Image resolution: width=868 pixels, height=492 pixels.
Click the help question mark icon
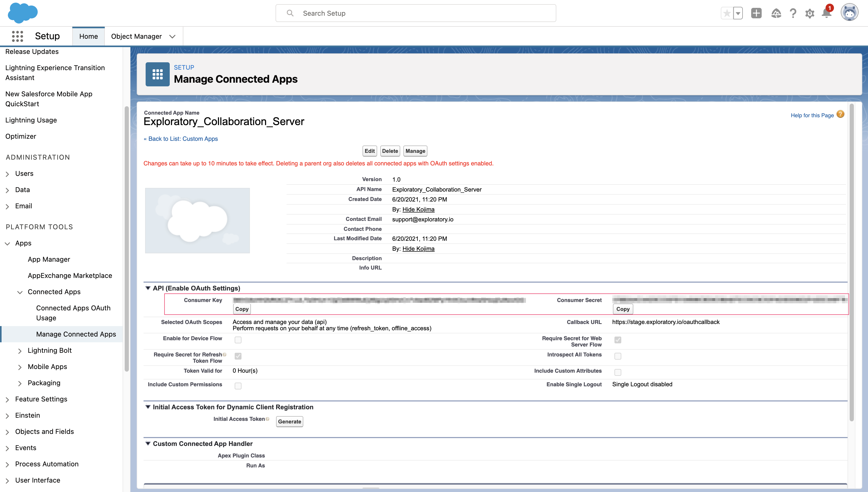click(x=793, y=14)
